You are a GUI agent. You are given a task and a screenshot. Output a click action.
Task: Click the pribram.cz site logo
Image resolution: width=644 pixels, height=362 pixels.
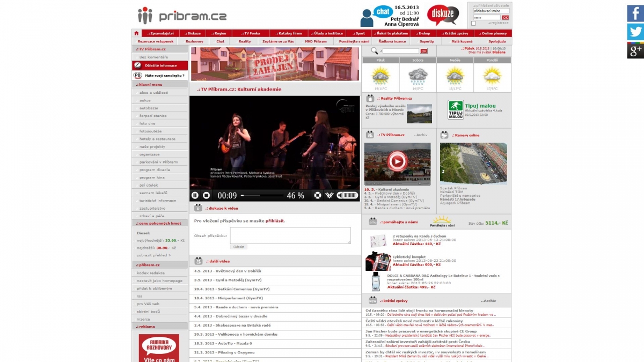click(x=181, y=14)
